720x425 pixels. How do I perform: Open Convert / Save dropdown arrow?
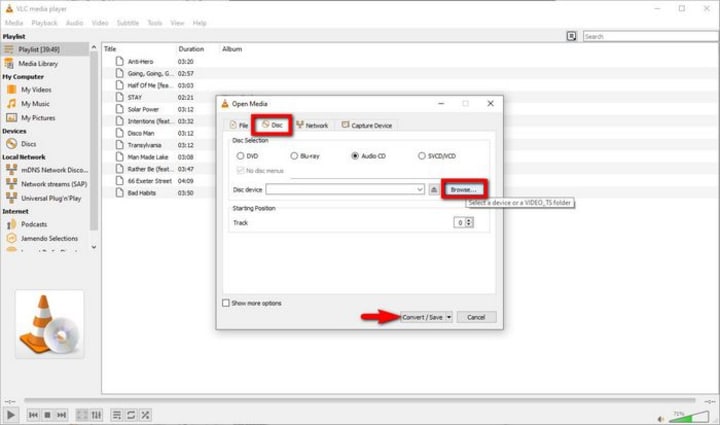[x=449, y=317]
